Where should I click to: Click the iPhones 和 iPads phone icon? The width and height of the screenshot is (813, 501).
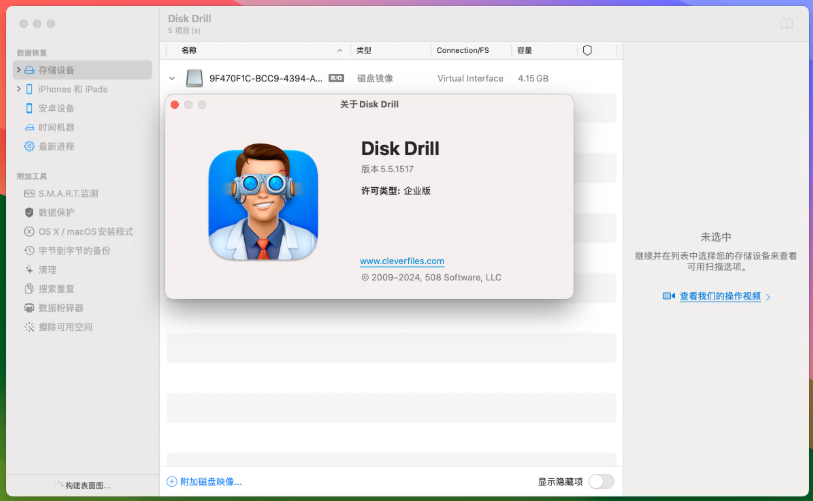coord(29,89)
